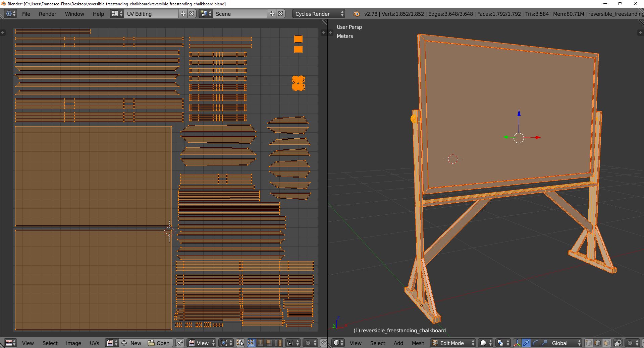This screenshot has height=348, width=644.
Task: Click the Open image button
Action: pos(160,343)
